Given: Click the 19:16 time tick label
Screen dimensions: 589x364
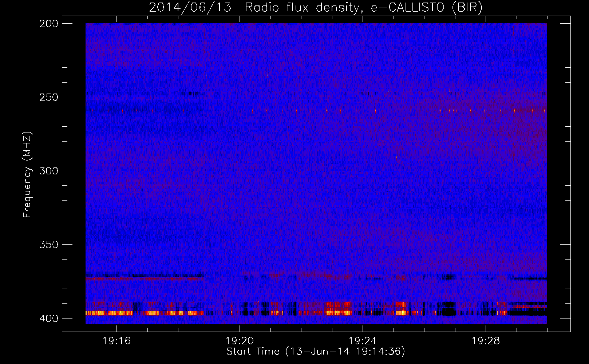Looking at the screenshot, I should 116,341.
